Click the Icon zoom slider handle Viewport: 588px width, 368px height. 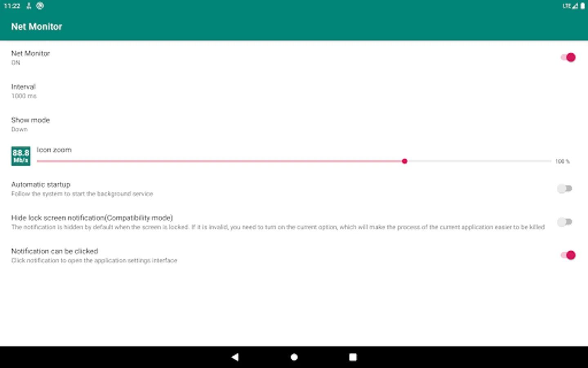[404, 161]
